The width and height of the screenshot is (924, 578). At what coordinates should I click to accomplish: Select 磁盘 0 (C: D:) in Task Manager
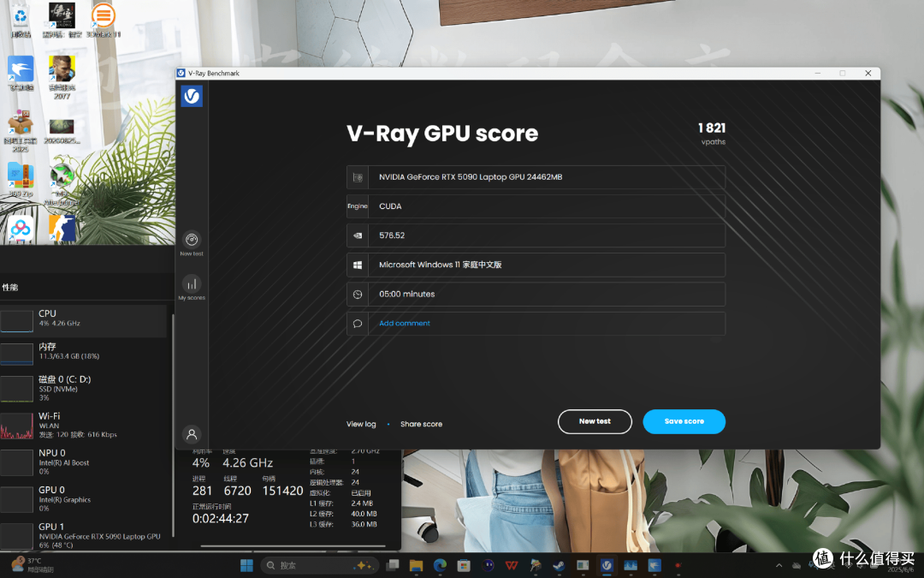click(83, 389)
